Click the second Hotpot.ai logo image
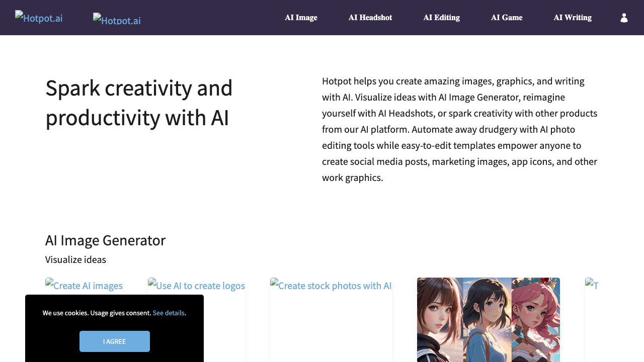 (x=117, y=20)
